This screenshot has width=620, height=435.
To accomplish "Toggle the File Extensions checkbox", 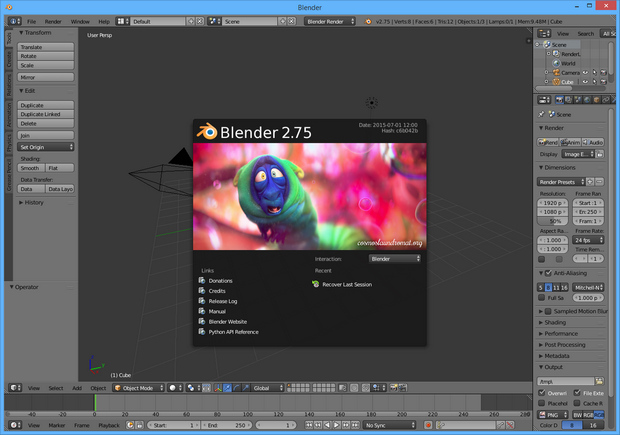I will tap(577, 393).
